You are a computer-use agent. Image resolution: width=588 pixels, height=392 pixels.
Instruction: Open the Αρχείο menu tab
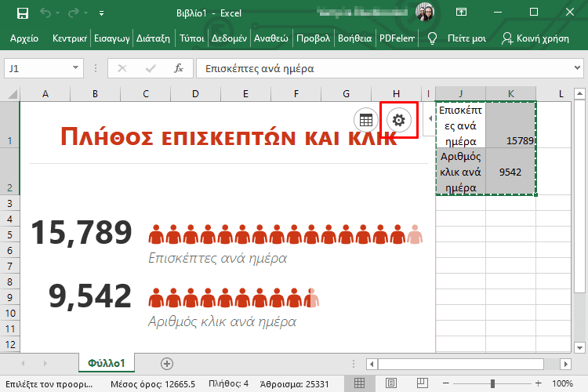24,38
